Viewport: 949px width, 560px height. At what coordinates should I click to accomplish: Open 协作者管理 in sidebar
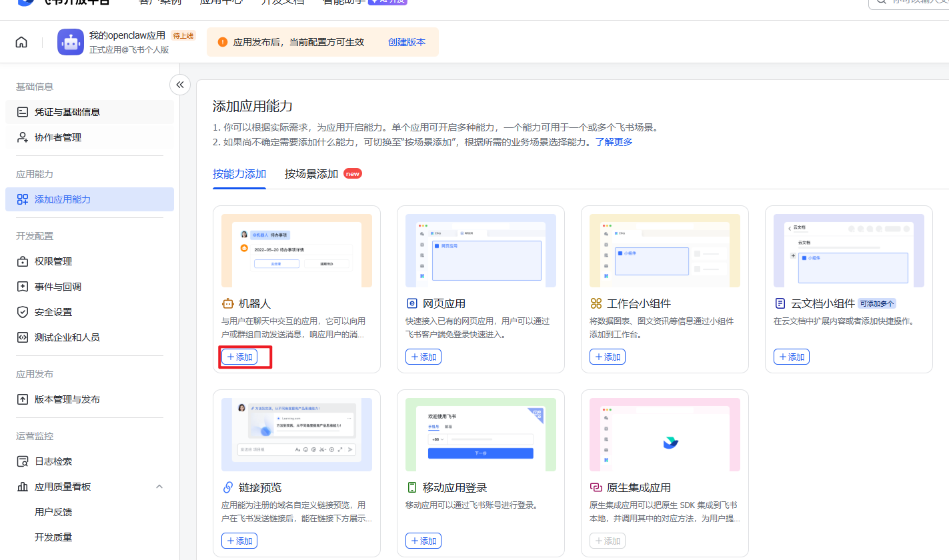click(x=57, y=137)
